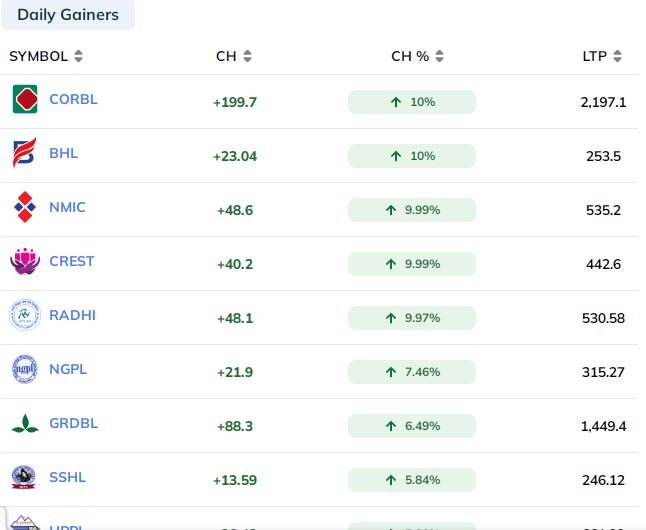
Task: Open the SSHL symbol link
Action: tap(68, 477)
